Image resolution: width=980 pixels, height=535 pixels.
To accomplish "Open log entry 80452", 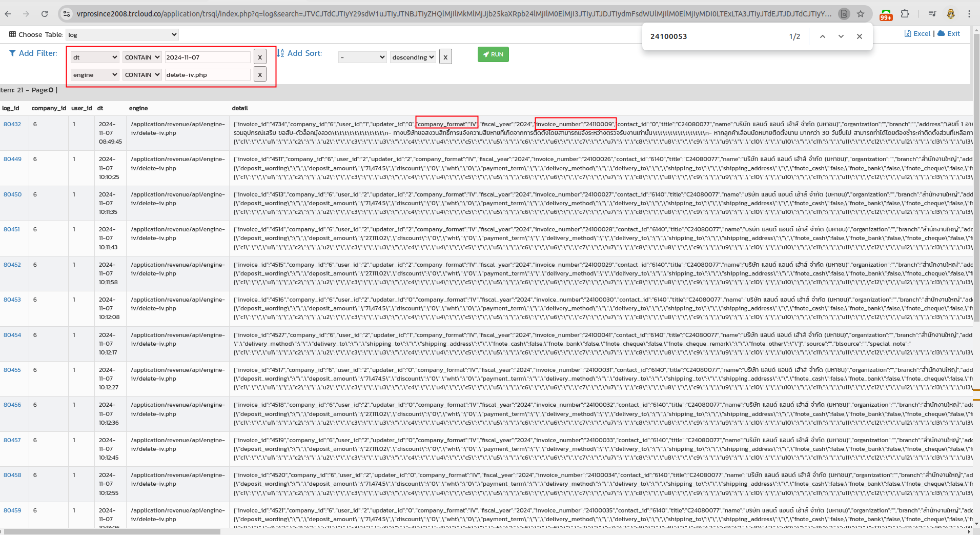I will tap(12, 265).
